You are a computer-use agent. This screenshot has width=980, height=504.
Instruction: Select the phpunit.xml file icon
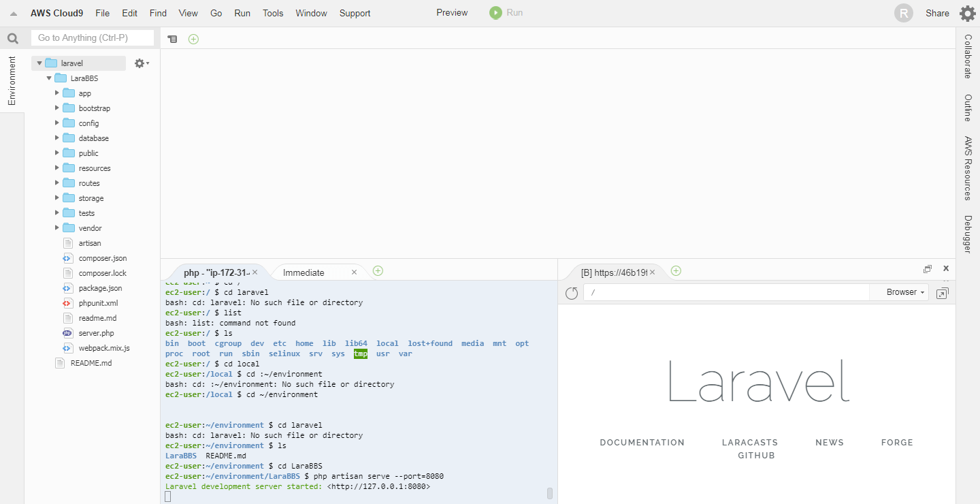click(67, 303)
